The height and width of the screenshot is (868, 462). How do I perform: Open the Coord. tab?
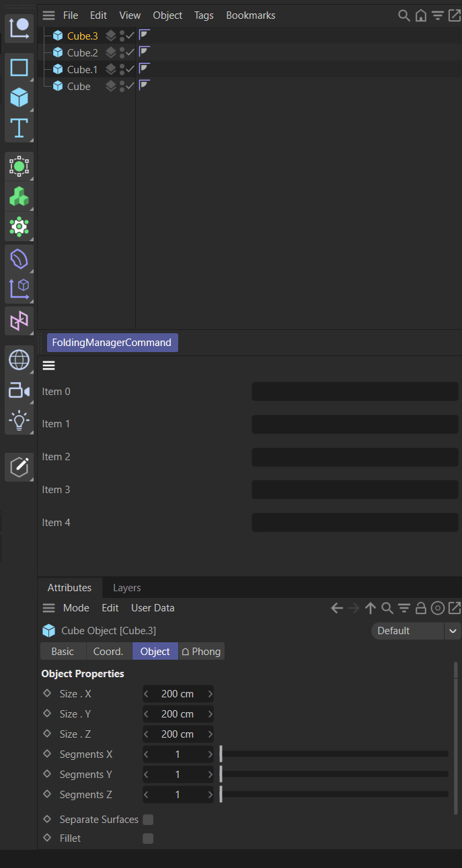tap(108, 652)
